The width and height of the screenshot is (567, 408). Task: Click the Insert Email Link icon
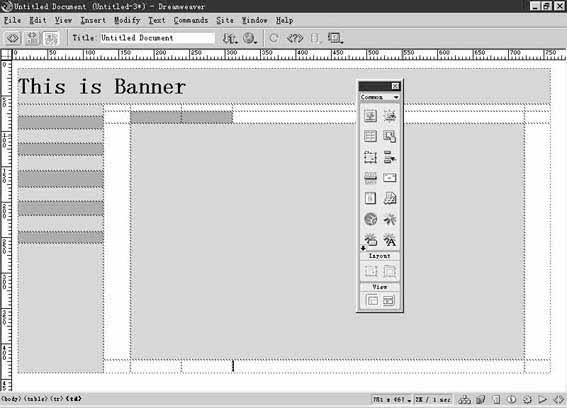point(389,178)
